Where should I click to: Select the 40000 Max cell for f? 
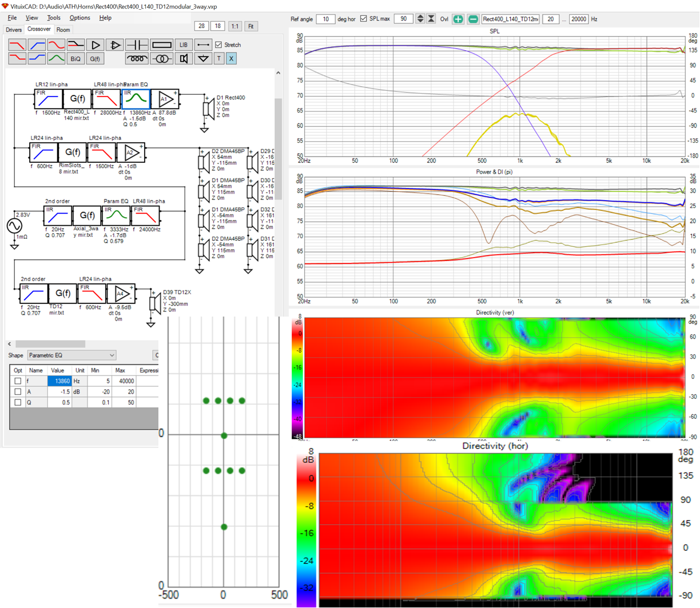tap(124, 381)
